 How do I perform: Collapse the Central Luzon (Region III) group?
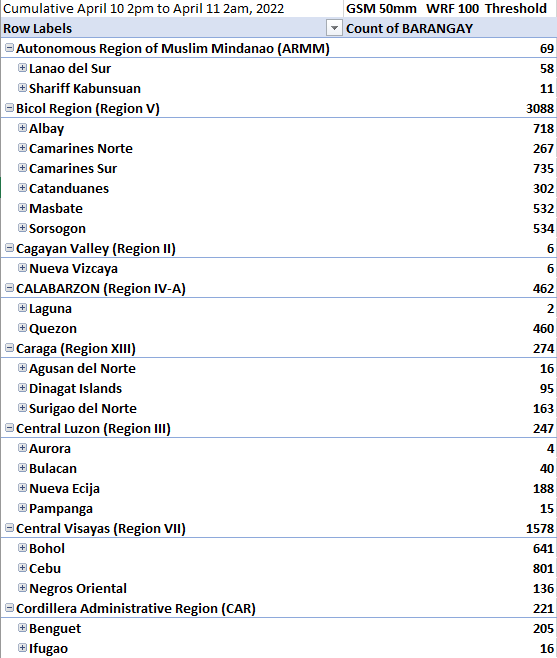(x=9, y=428)
